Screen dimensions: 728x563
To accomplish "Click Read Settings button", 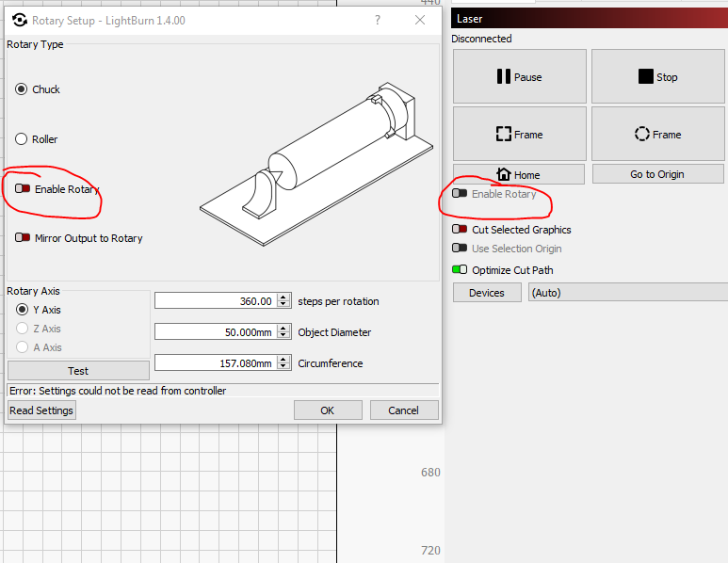I will (41, 410).
